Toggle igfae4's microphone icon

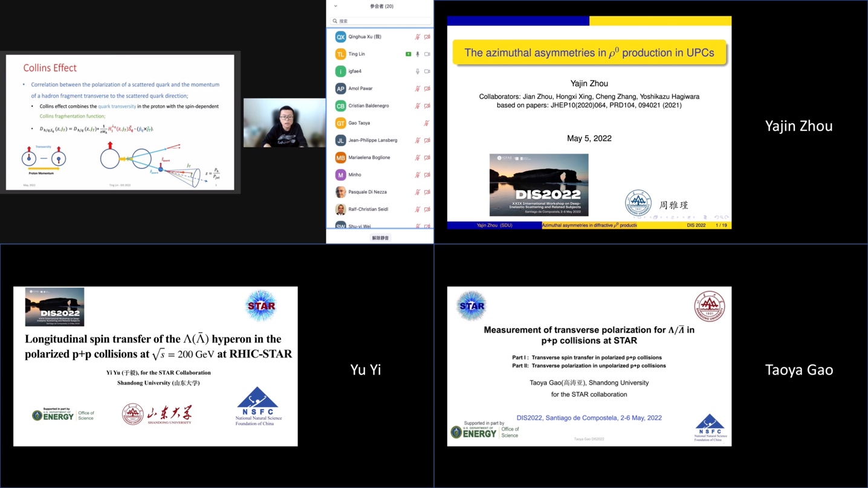point(417,71)
